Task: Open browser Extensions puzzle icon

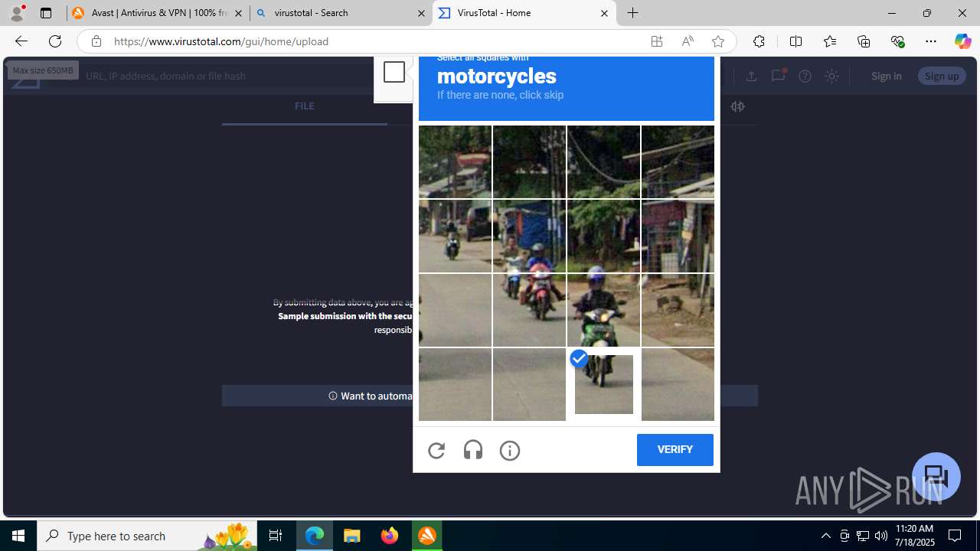Action: click(759, 41)
